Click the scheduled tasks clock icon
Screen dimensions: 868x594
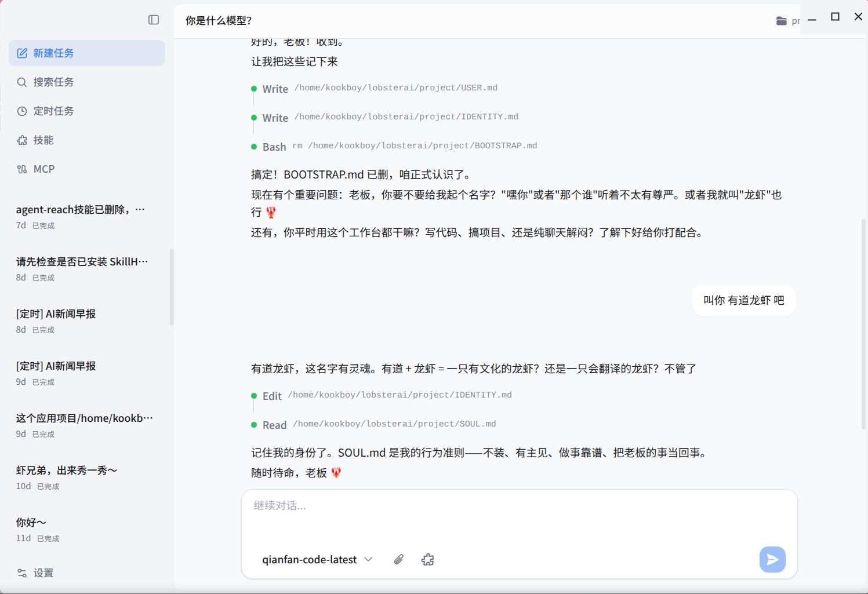[x=22, y=111]
